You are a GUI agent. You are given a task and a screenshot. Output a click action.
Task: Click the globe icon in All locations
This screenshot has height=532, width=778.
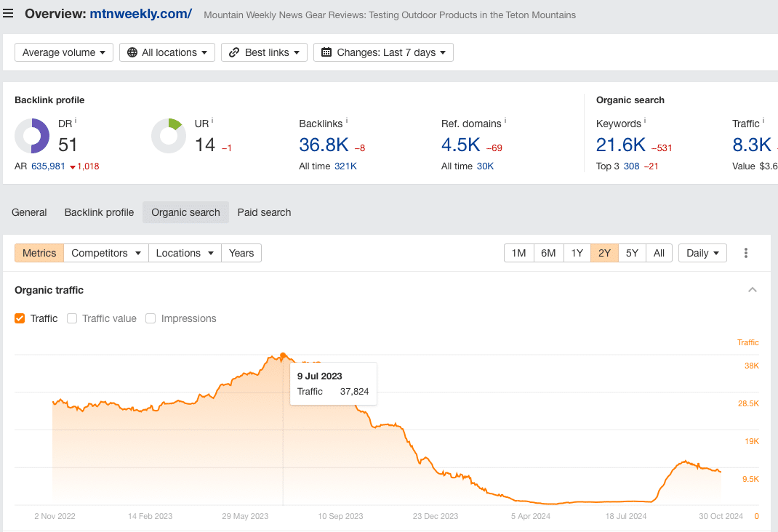click(x=132, y=52)
